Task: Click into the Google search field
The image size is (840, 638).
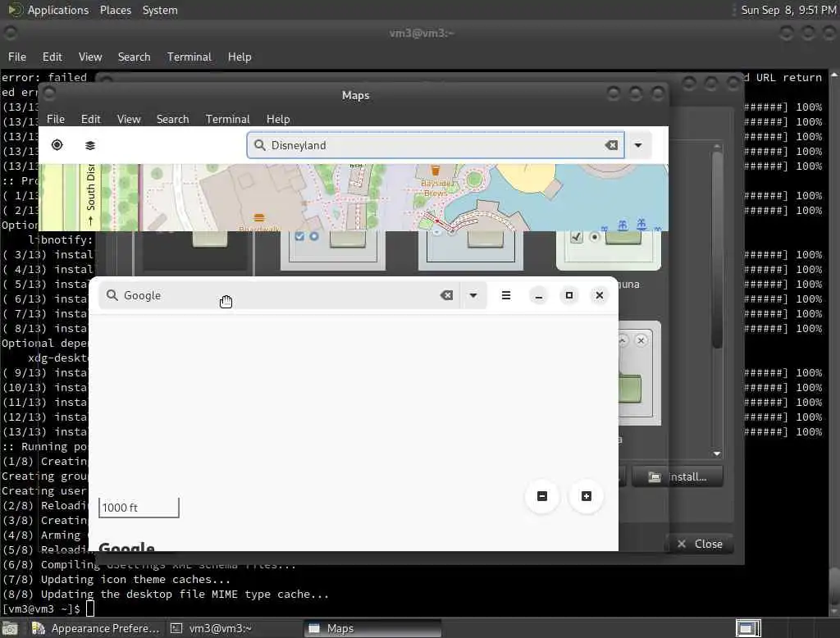Action: (x=279, y=295)
